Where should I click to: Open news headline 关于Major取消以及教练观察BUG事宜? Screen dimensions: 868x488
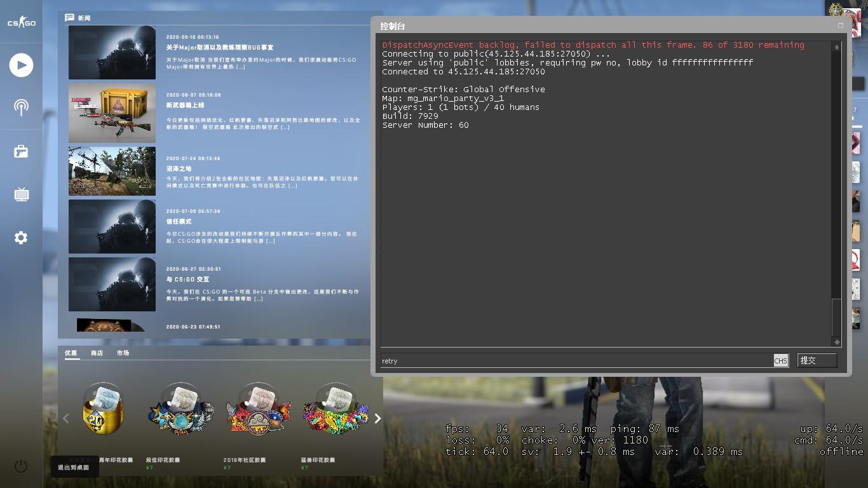coord(220,48)
